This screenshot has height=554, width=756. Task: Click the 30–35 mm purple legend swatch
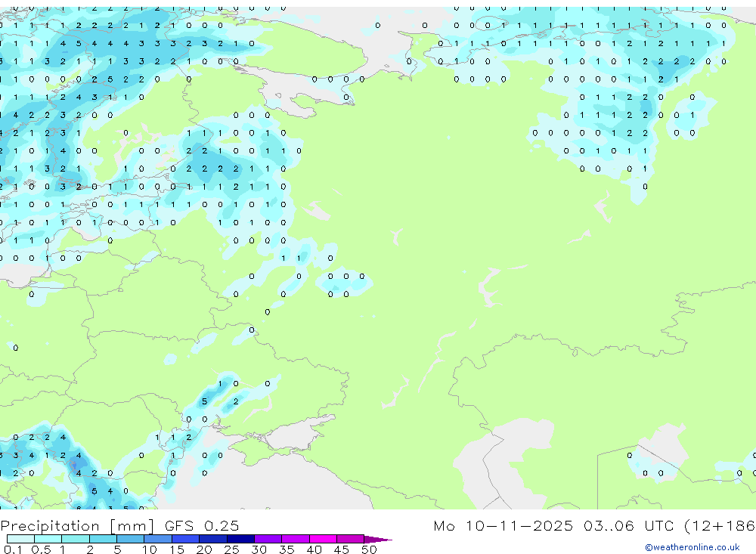pyautogui.click(x=268, y=539)
